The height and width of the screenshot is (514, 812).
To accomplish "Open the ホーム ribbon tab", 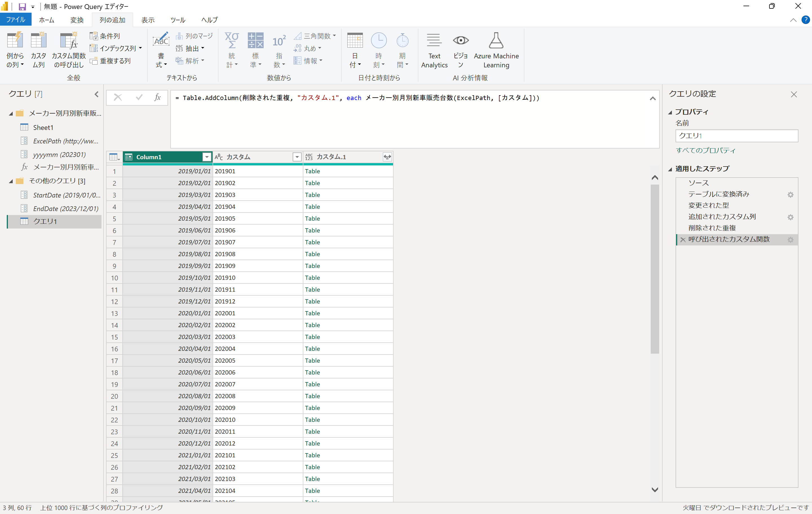I will click(x=47, y=20).
